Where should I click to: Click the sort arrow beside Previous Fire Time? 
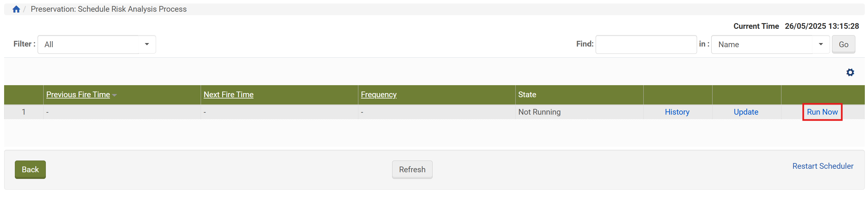tap(115, 95)
